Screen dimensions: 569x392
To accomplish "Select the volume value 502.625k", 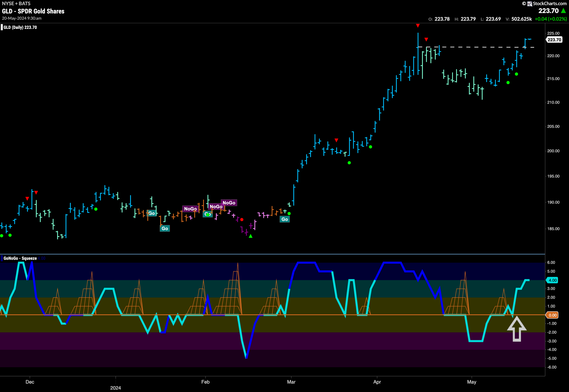I will [522, 19].
